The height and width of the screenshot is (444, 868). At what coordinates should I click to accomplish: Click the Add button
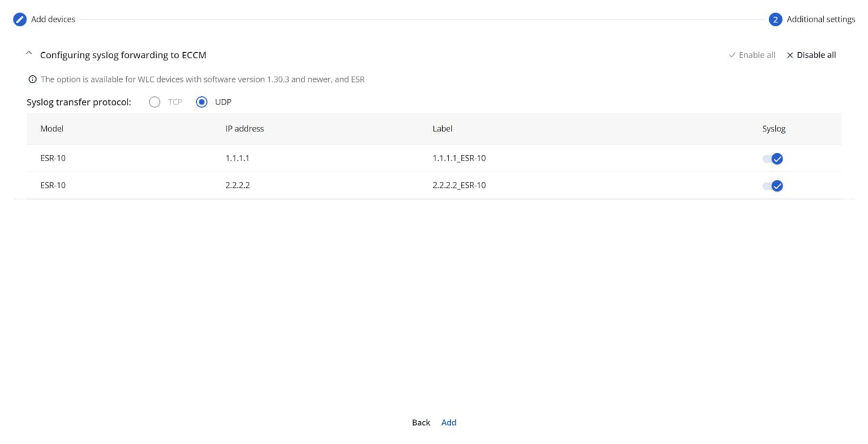(x=449, y=422)
